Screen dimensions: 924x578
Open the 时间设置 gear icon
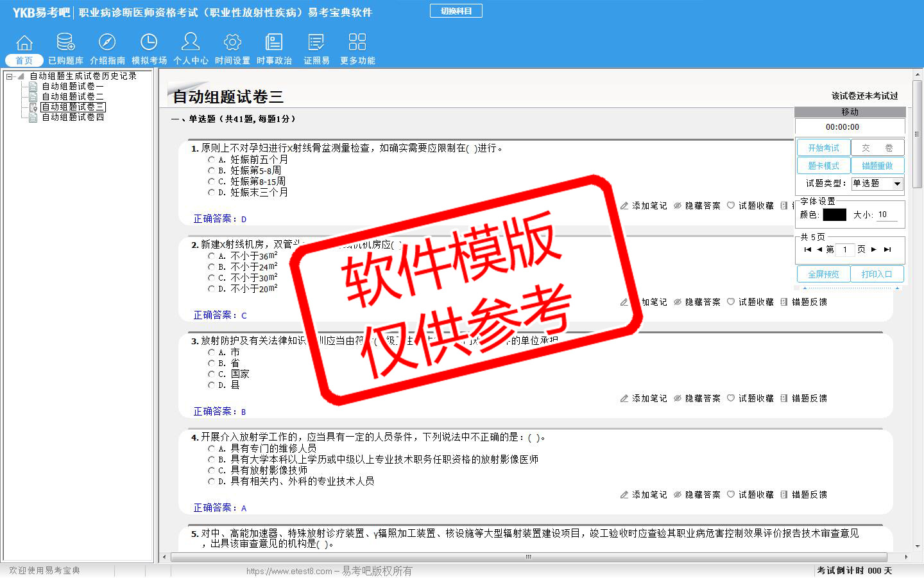232,42
